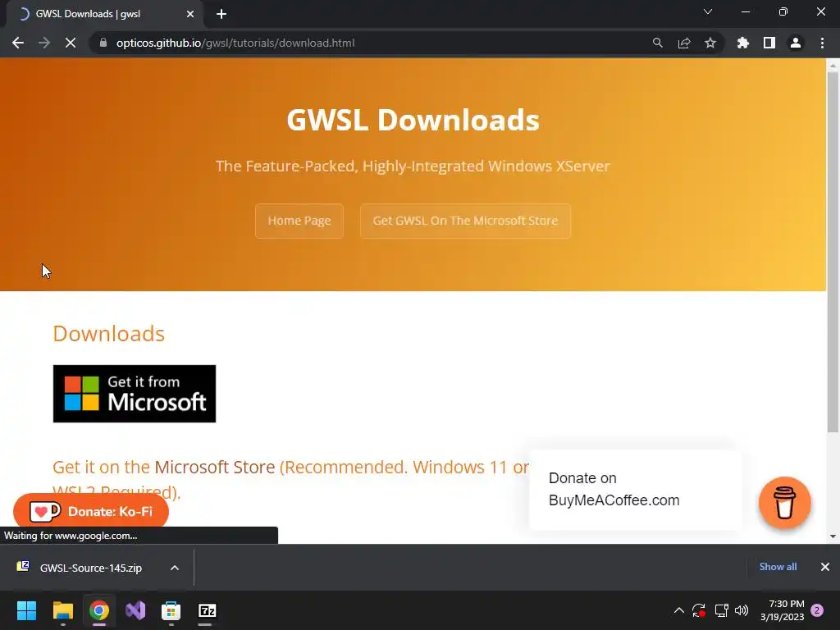Show hidden system tray icons
840x630 pixels.
[678, 610]
